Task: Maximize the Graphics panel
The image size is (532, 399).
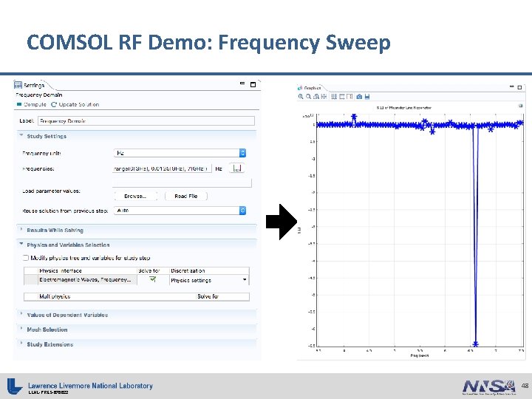Action: click(x=519, y=87)
